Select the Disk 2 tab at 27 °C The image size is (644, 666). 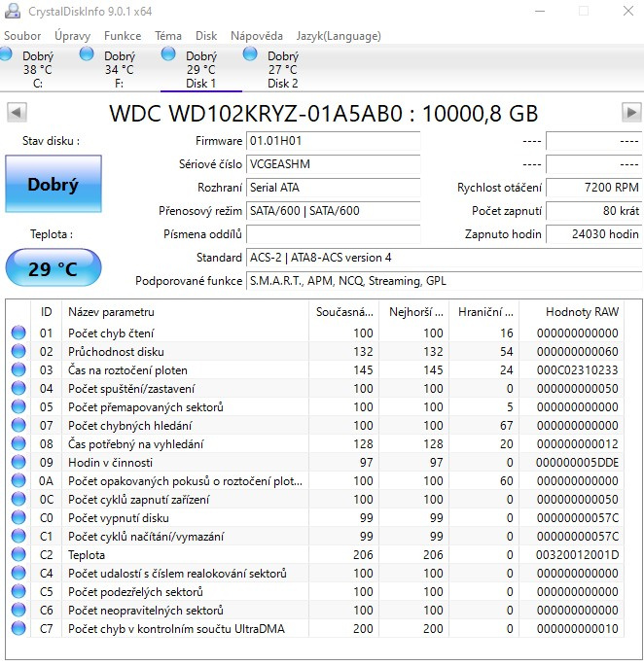click(282, 69)
